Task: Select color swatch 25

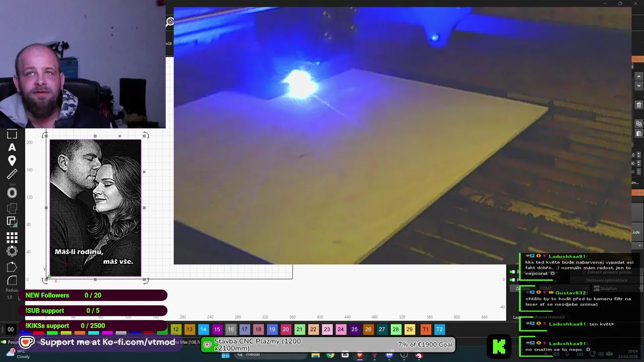Action: [354, 329]
